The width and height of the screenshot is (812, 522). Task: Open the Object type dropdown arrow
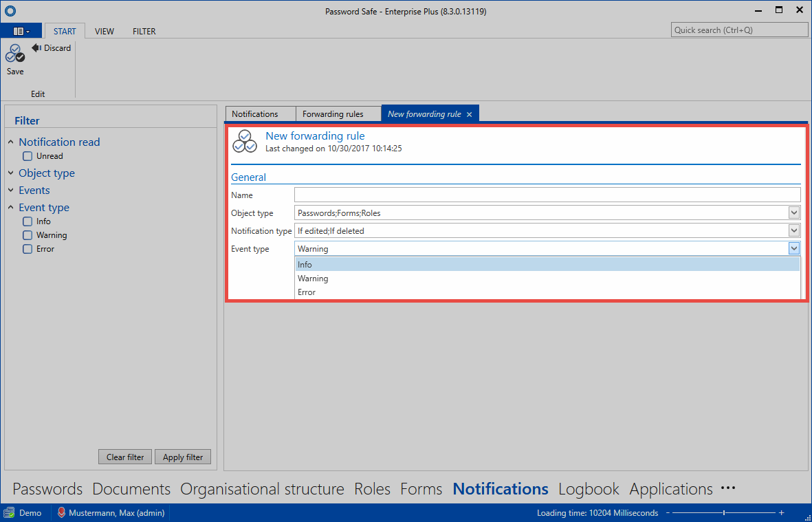(794, 213)
